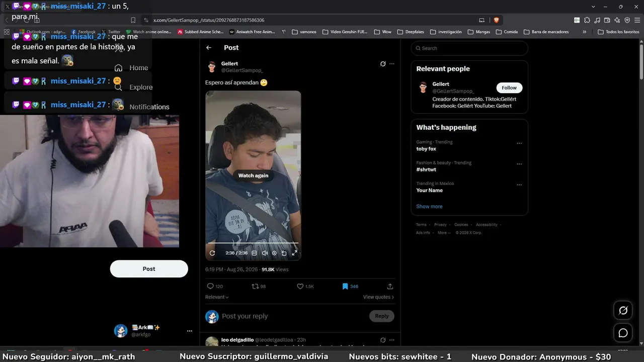Open the Barra de marcadores folder
Screen dimensions: 644x362
[x=546, y=32]
